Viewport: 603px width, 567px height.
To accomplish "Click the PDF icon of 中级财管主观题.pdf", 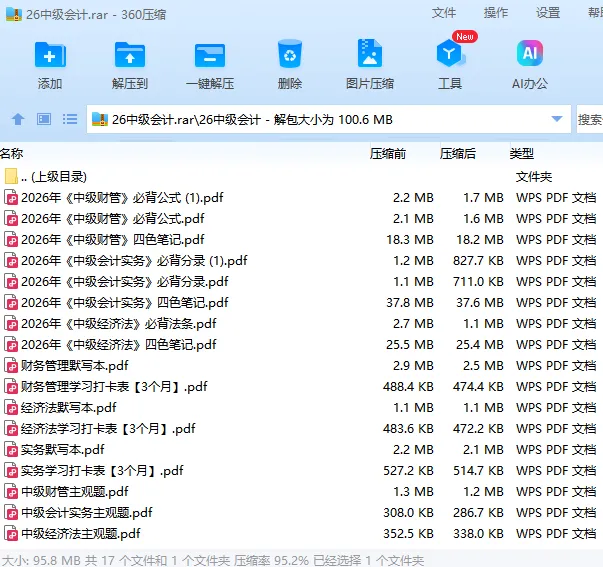I will pos(12,492).
